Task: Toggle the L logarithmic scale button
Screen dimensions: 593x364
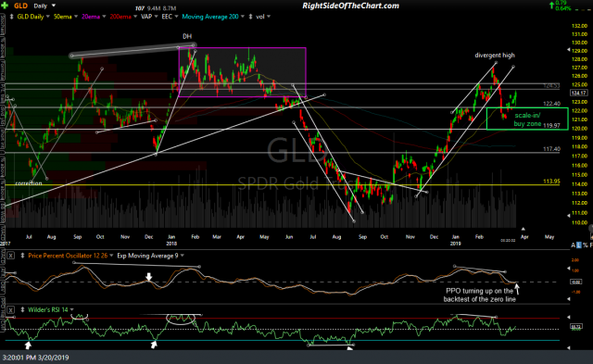Action: tap(579, 245)
